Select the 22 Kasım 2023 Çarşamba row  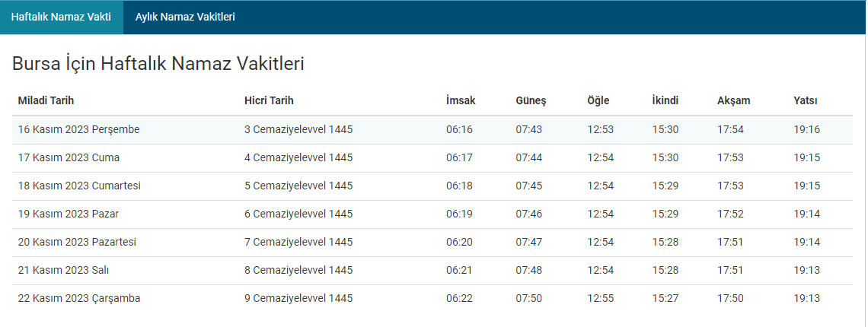[x=79, y=298]
